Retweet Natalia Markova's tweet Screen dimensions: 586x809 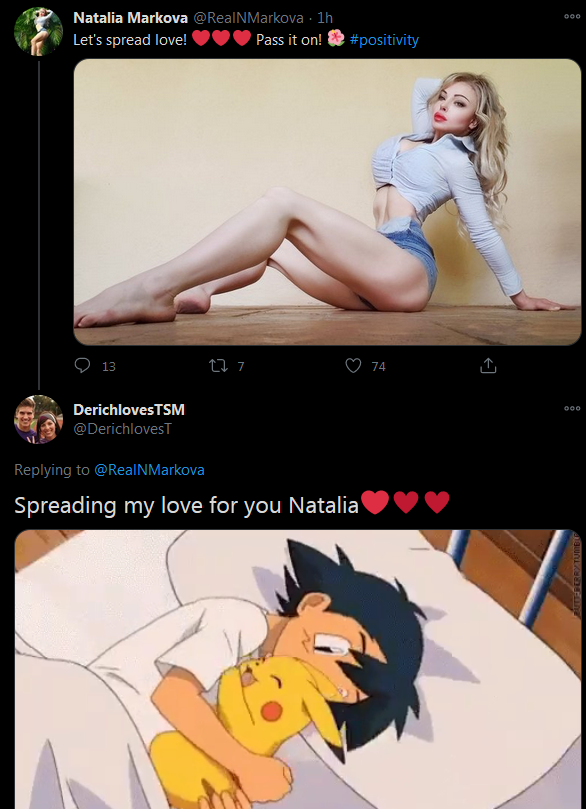pyautogui.click(x=217, y=366)
